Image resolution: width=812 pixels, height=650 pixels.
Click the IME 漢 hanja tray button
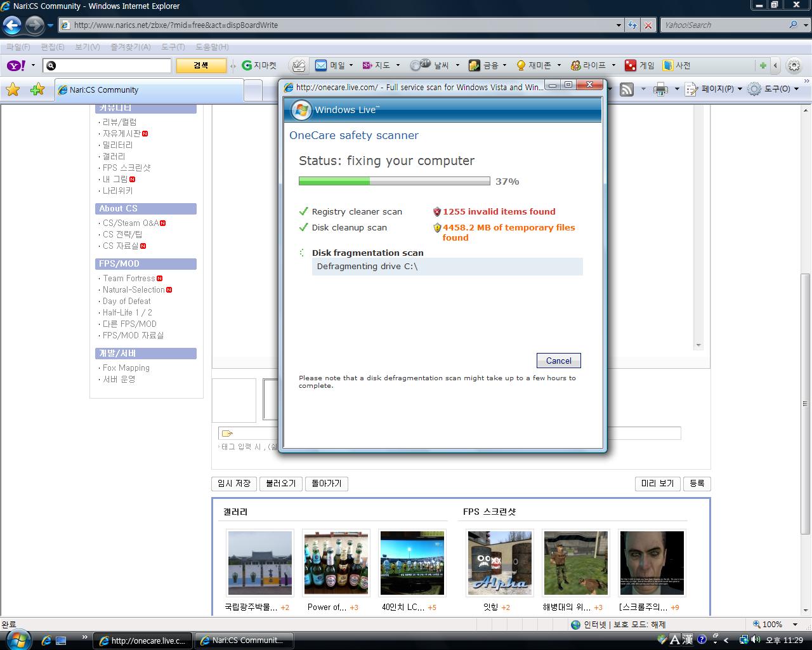[688, 640]
